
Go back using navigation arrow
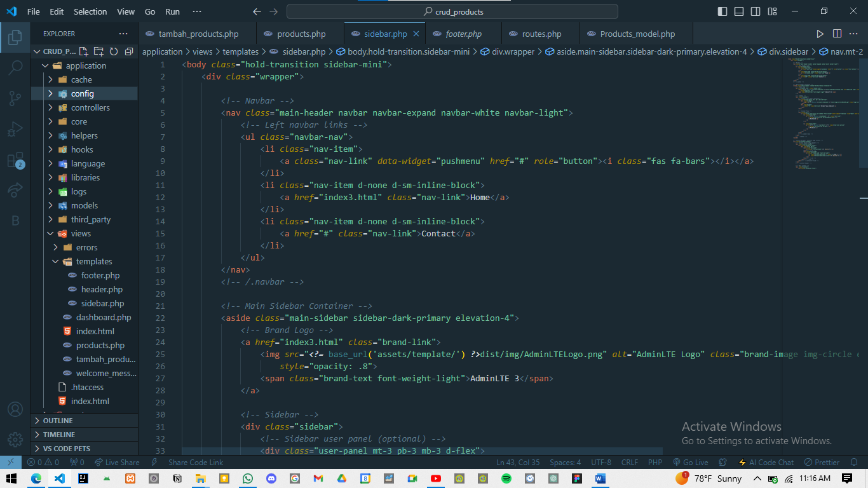[257, 11]
